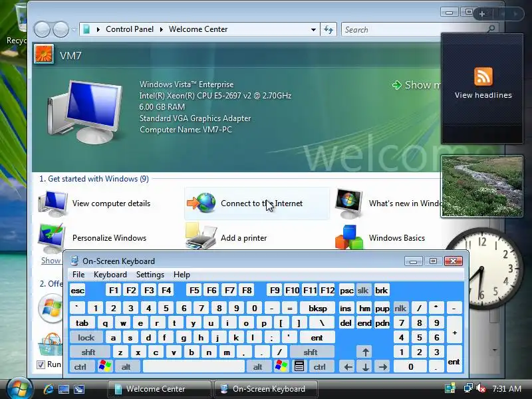Click the RSS feed icon in sidebar gadget
The width and height of the screenshot is (532, 399).
483,76
